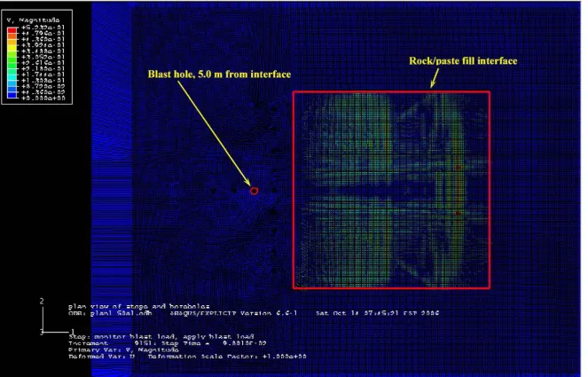The height and width of the screenshot is (377, 588).
Task: Click the cyan band in the velocity legend
Action: tap(12, 77)
